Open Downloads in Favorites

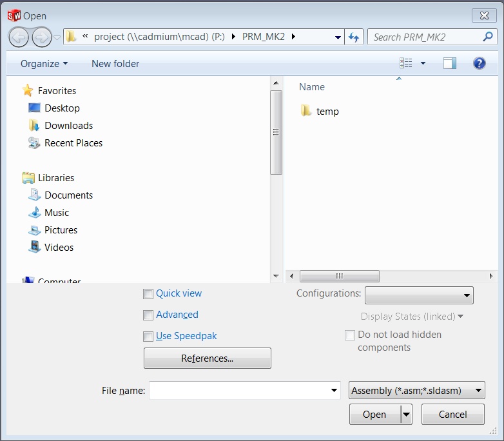pyautogui.click(x=69, y=126)
